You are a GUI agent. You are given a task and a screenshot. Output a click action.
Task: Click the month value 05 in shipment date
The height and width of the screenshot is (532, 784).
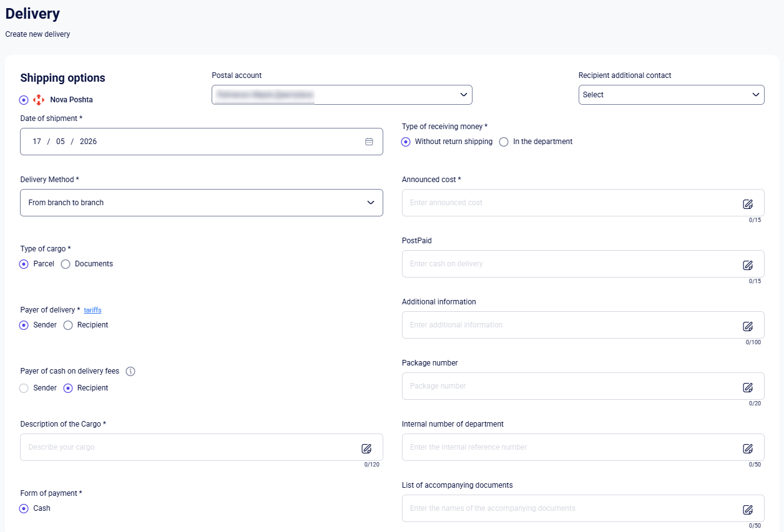(x=61, y=142)
